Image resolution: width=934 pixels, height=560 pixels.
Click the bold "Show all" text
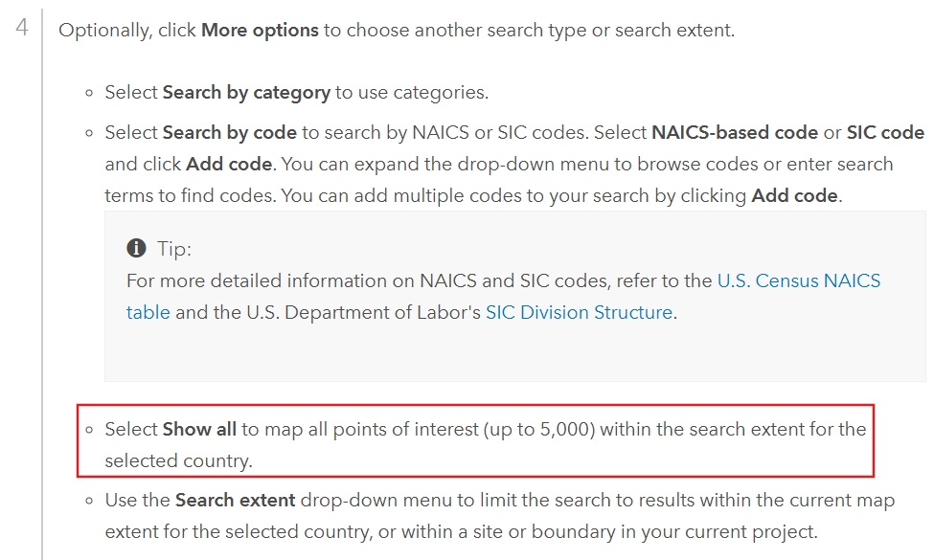(199, 429)
